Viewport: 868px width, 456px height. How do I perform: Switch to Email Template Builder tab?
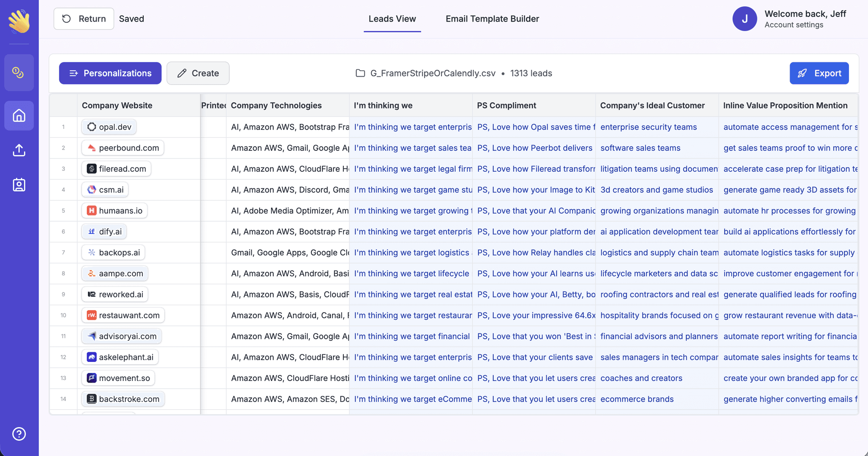(x=492, y=19)
